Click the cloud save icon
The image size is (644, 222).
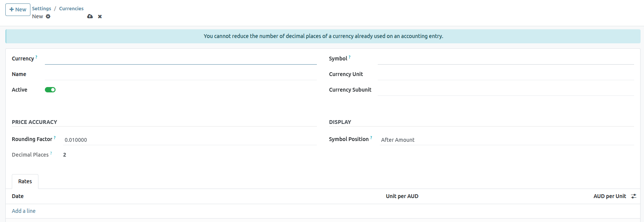90,16
